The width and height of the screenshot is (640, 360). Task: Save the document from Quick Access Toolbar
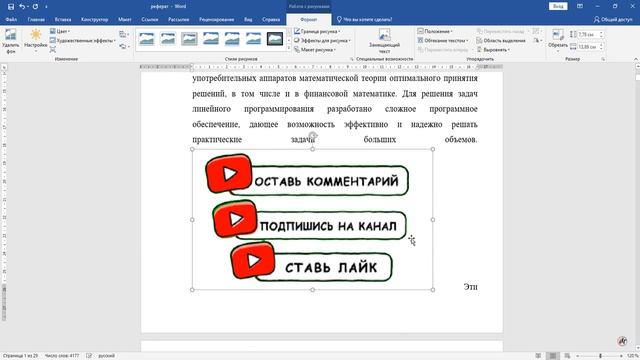(11, 7)
